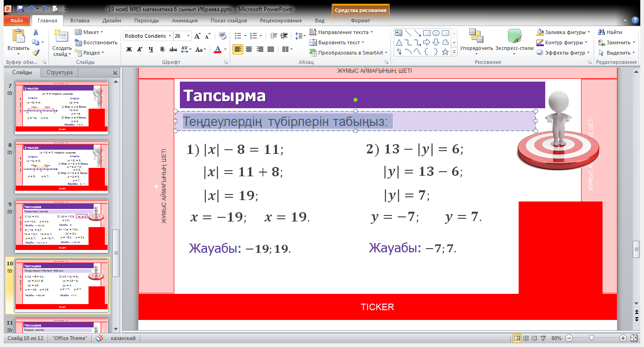Click the Clear Formatting eraser icon

coord(222,36)
